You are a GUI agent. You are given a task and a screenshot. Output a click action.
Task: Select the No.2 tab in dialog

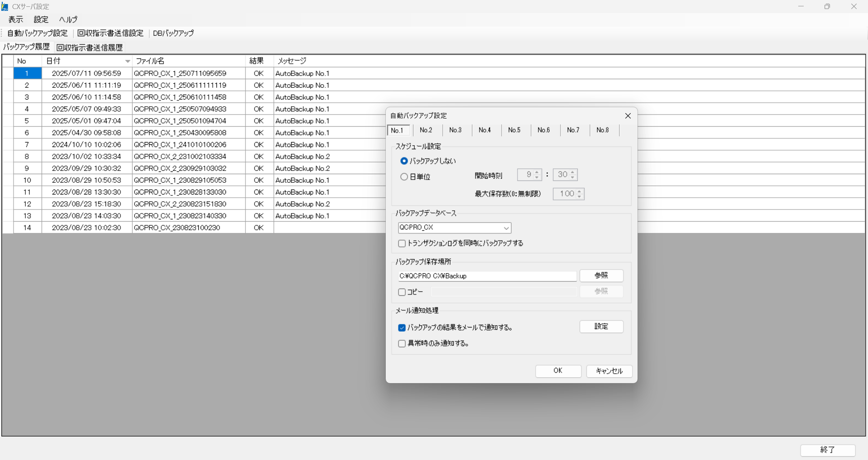(426, 130)
